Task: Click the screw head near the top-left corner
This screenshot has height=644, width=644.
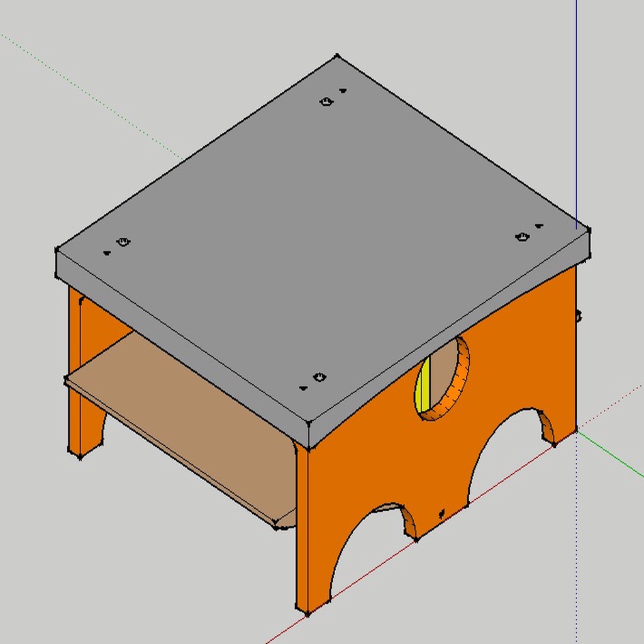Action: (123, 241)
